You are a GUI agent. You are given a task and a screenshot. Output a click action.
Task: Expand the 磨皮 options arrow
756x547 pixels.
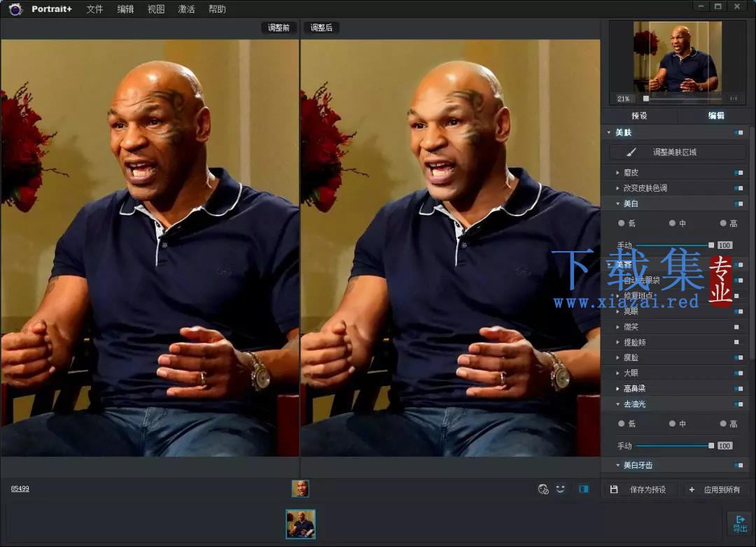617,173
